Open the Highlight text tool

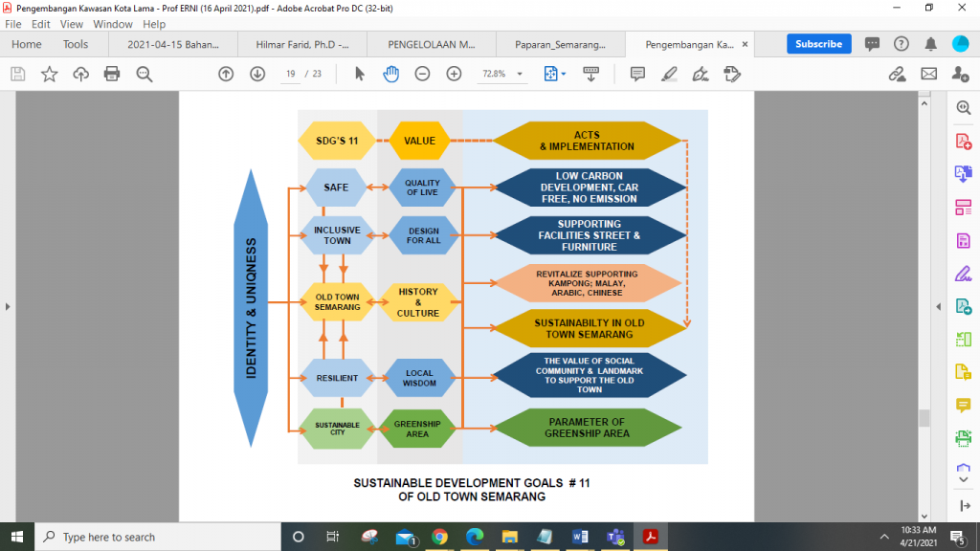click(669, 74)
